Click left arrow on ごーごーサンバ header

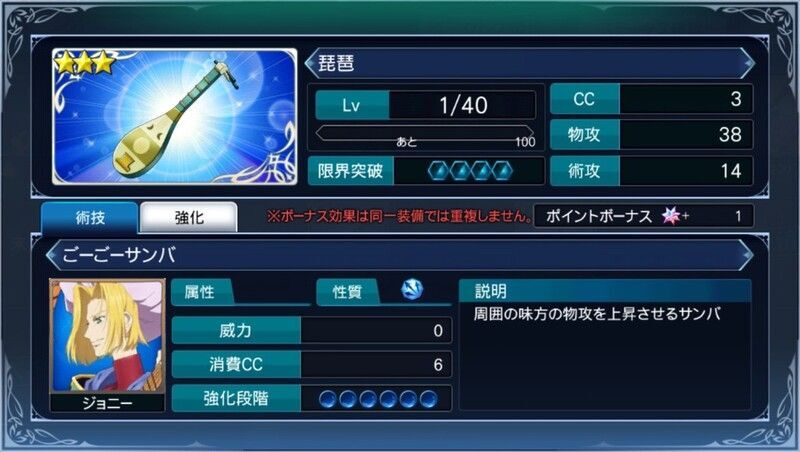tap(52, 255)
